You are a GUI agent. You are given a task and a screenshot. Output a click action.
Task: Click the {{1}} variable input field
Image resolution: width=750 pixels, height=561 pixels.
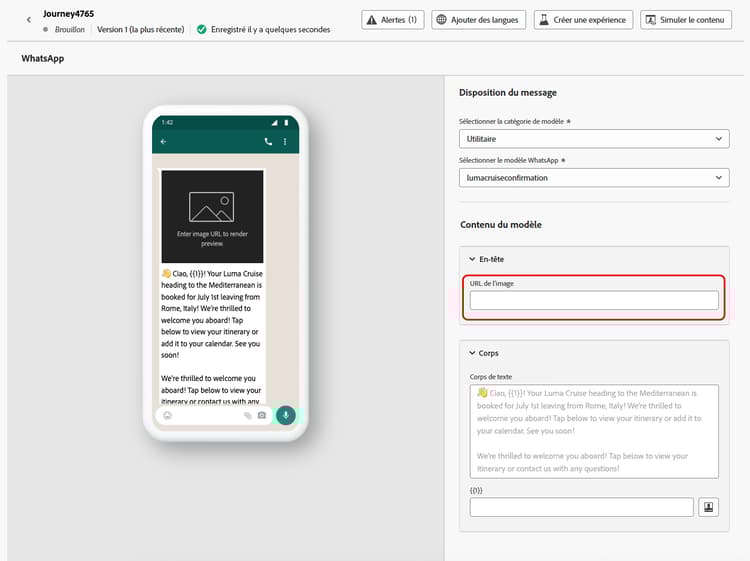(581, 507)
